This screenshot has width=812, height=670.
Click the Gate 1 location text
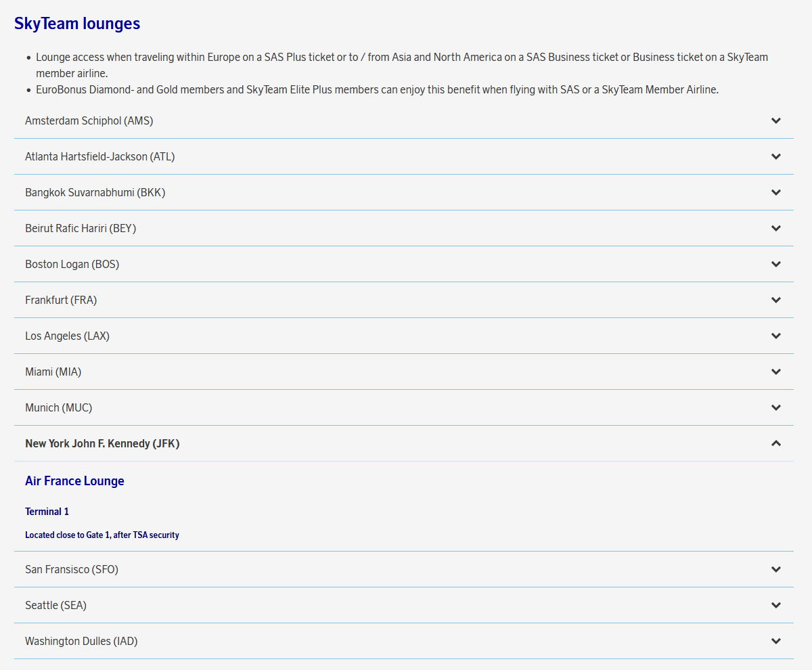click(x=101, y=535)
